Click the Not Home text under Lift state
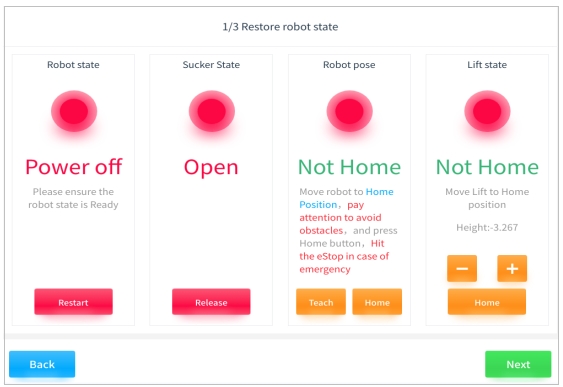The height and width of the screenshot is (387, 563). (x=487, y=167)
